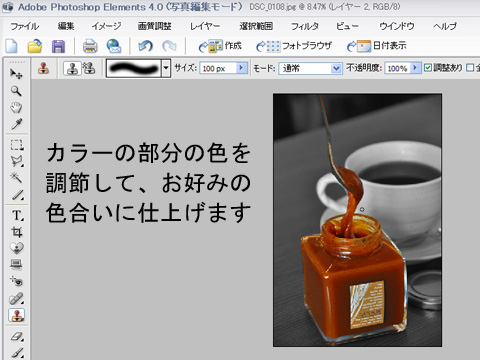Click the 不透明度 100% field
Screen dimensions: 480x360
coord(397,68)
